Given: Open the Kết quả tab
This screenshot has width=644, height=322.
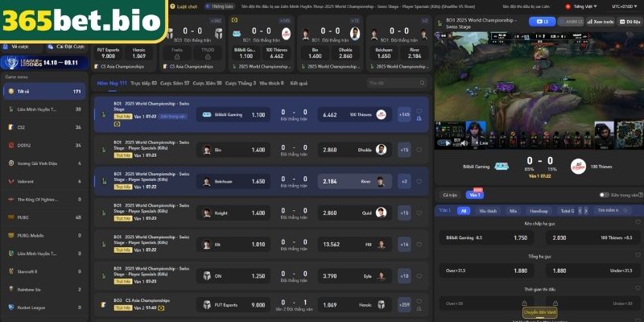Looking at the screenshot, I should coord(299,83).
